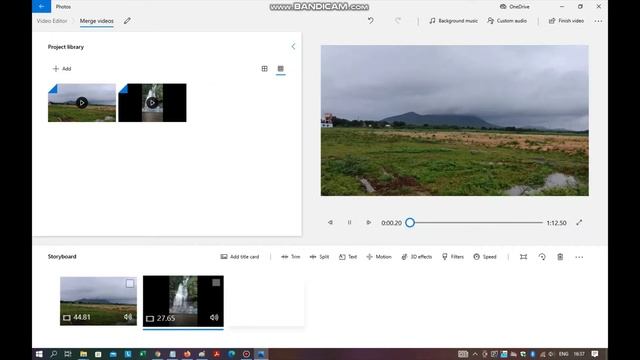Open File Explorer from the taskbar
640x360 pixels.
83,354
